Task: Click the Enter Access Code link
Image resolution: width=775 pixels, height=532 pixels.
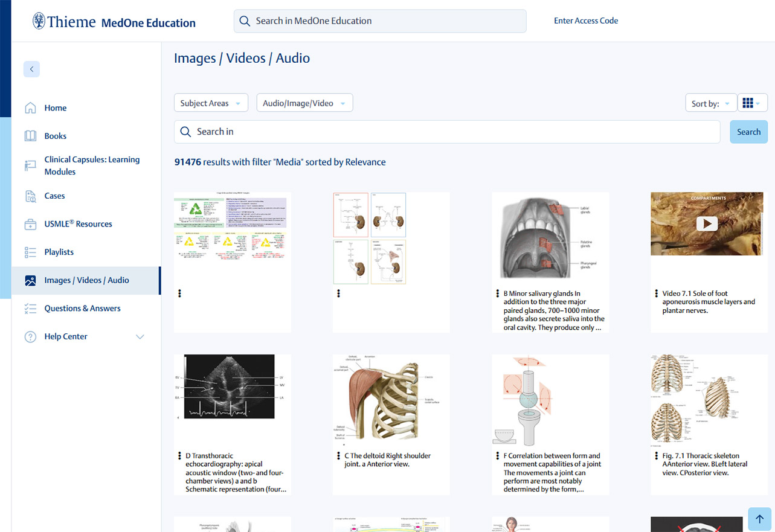Action: (x=585, y=21)
